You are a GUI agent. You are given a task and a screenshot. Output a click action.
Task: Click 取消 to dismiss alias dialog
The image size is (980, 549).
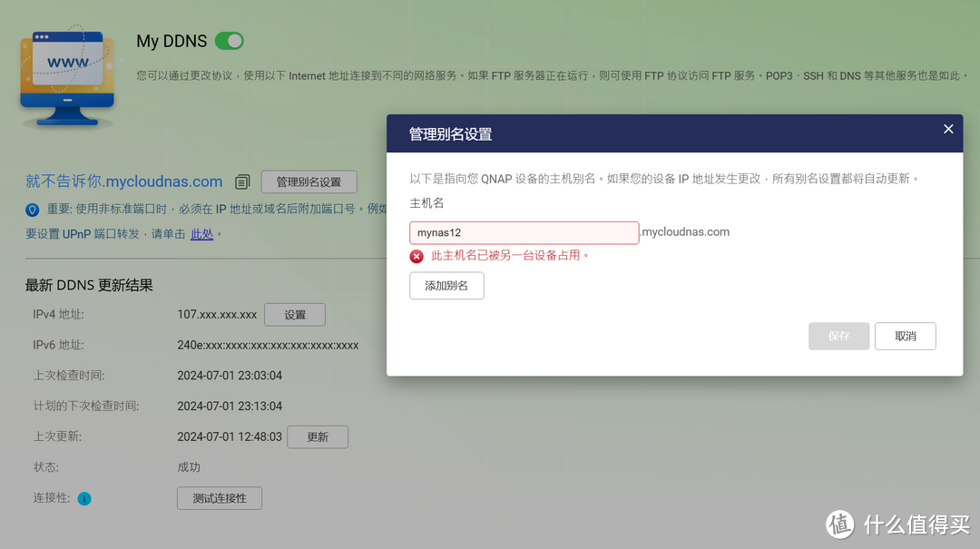pos(905,337)
